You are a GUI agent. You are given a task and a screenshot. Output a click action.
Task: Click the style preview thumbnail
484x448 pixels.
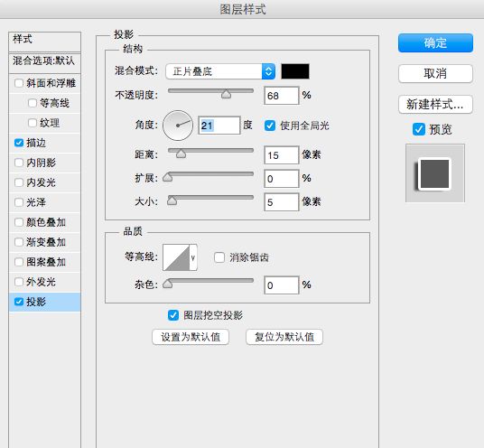click(435, 173)
